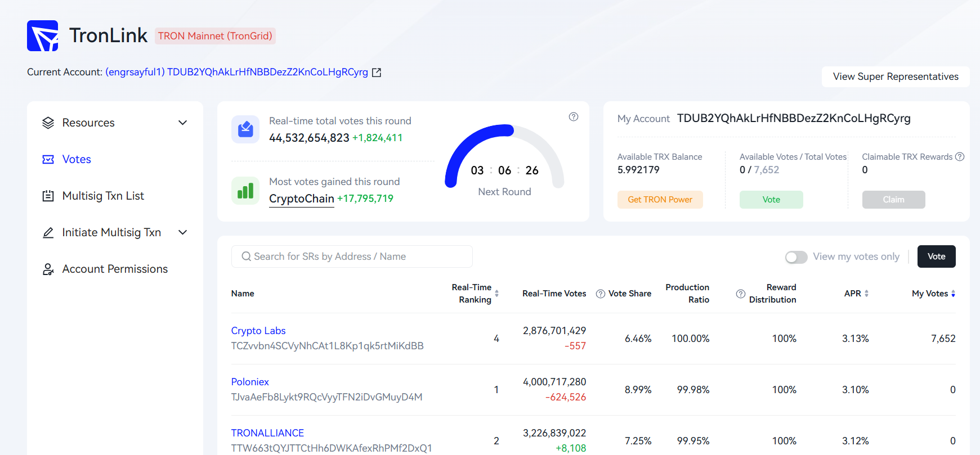Expand the Initiate Multisig Txn chevron
This screenshot has height=455, width=980.
pos(182,232)
